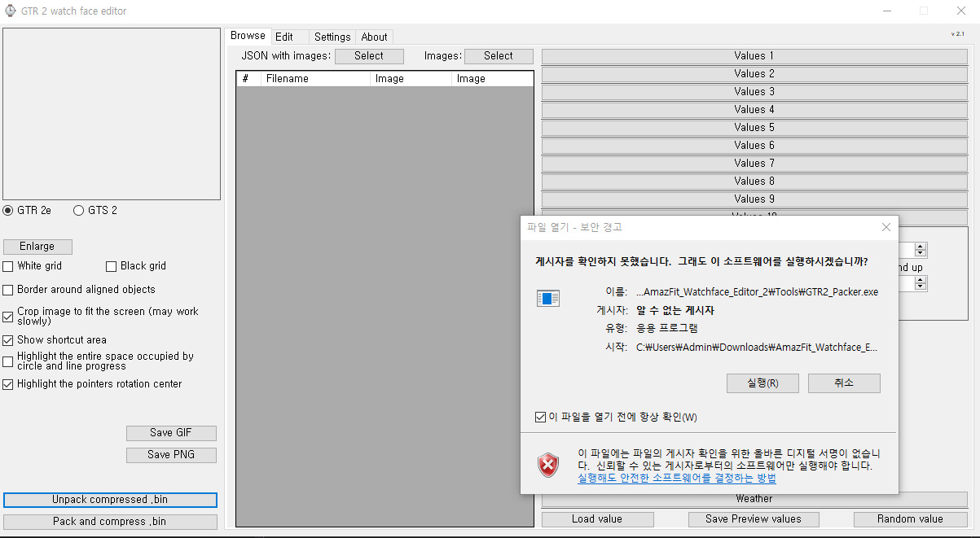
Task: Switch to the Browse tab
Action: click(x=248, y=36)
